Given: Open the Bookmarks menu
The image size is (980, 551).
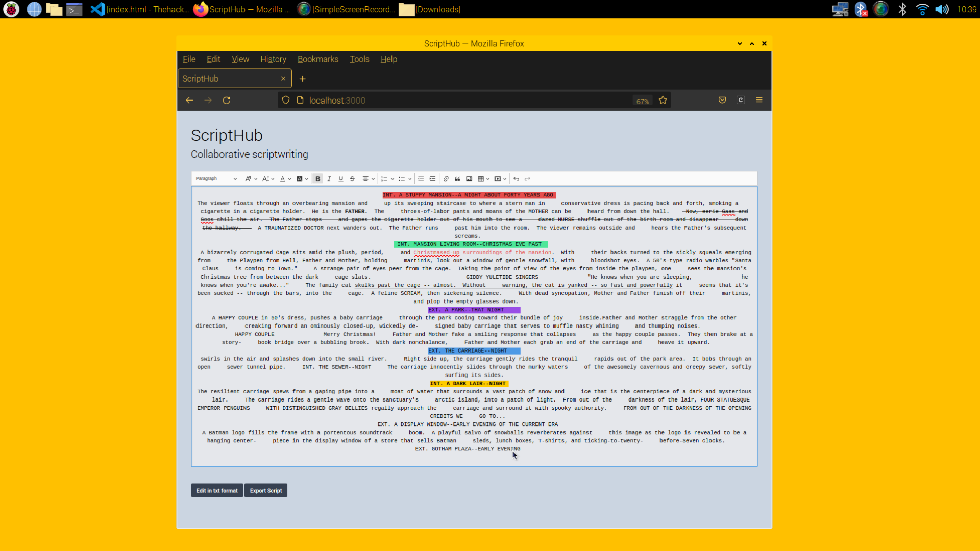Looking at the screenshot, I should click(317, 59).
